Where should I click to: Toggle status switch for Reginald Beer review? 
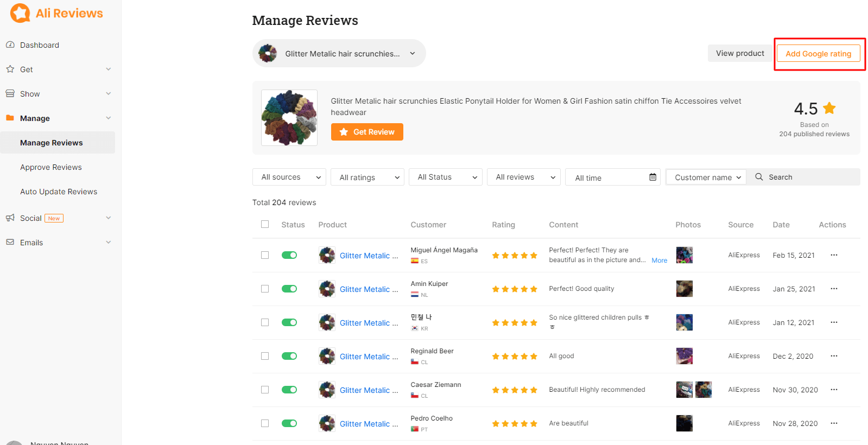289,356
